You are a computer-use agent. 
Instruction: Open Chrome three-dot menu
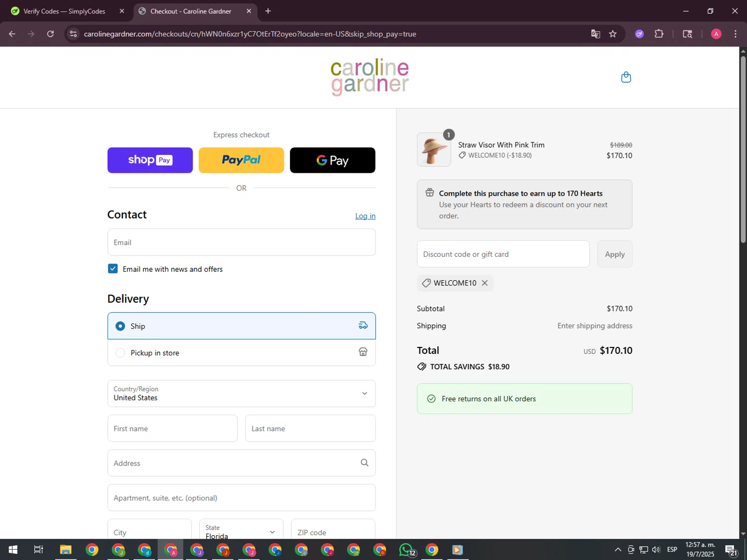(x=736, y=34)
